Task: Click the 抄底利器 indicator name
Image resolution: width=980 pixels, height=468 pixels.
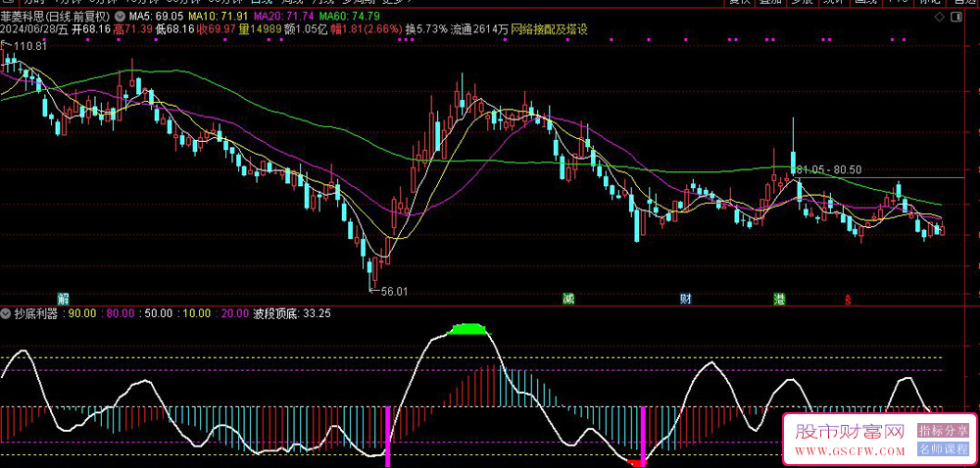Action: 35,313
